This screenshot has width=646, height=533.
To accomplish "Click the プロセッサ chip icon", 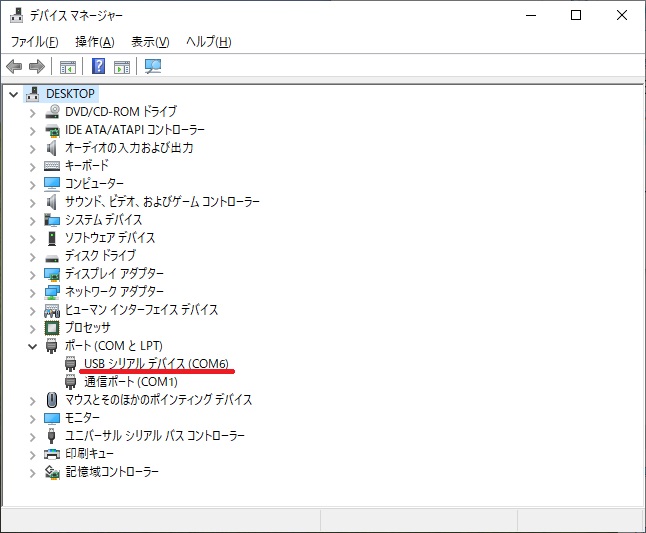I will coord(52,328).
